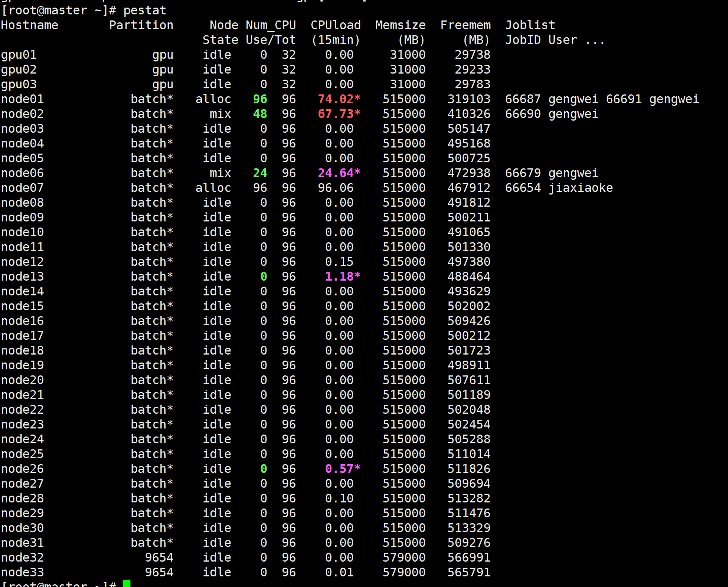Click partition 9654 on node33 row
728x587 pixels.
point(159,572)
